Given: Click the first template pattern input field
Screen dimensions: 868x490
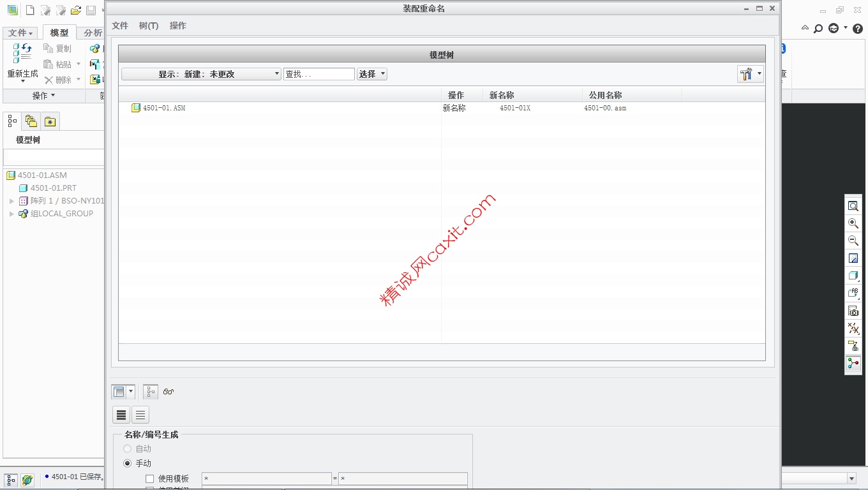Looking at the screenshot, I should (267, 479).
